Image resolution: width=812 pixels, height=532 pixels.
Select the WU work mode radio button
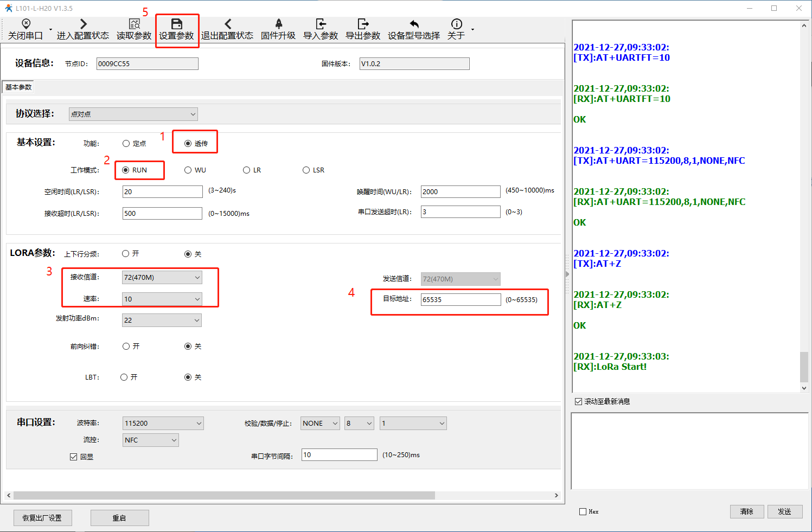188,170
